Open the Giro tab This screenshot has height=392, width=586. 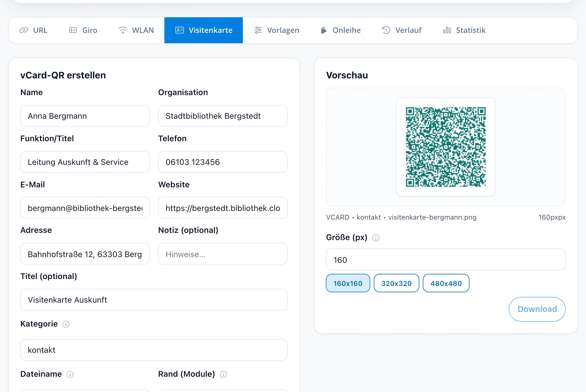(83, 30)
